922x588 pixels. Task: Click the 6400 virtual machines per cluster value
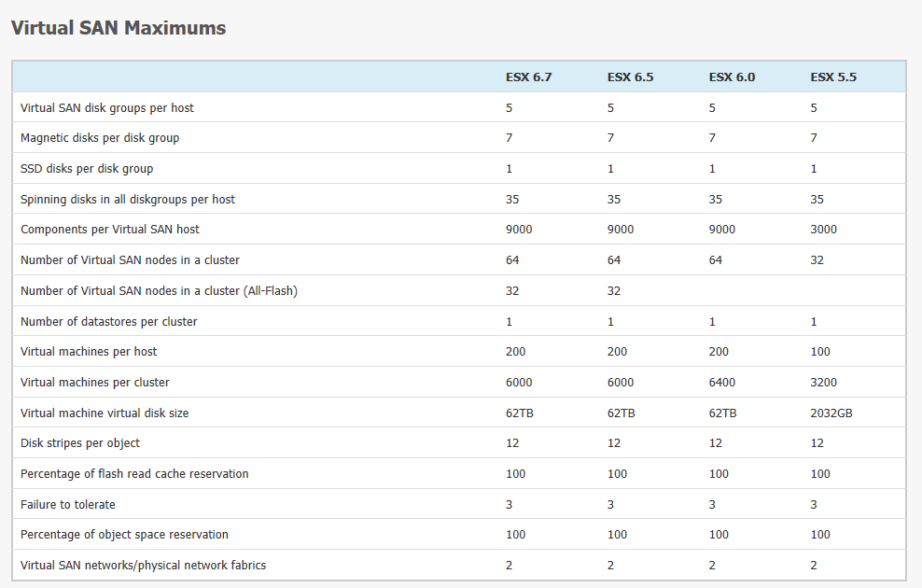[722, 383]
